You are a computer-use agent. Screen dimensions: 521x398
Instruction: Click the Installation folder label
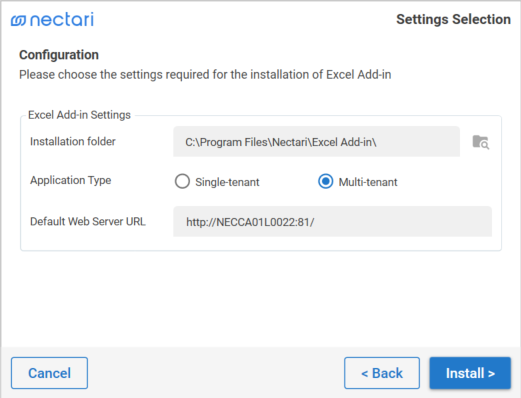tap(73, 141)
